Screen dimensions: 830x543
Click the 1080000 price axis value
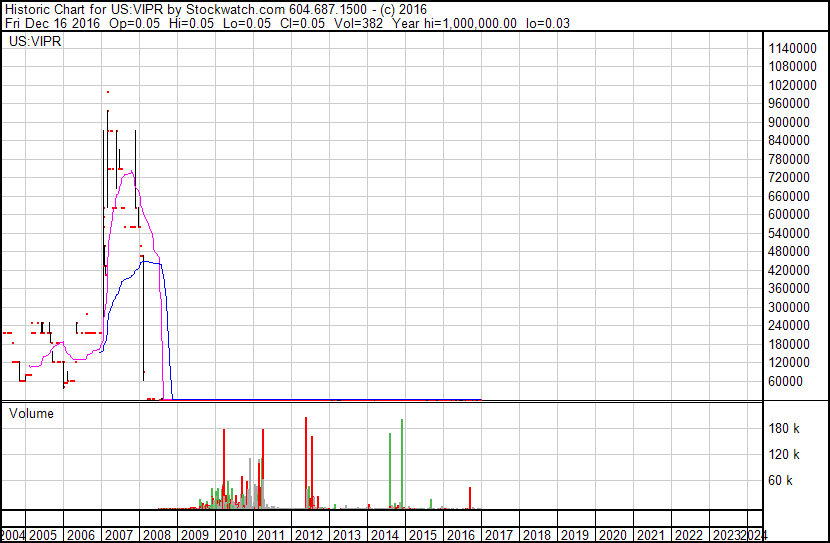point(792,67)
